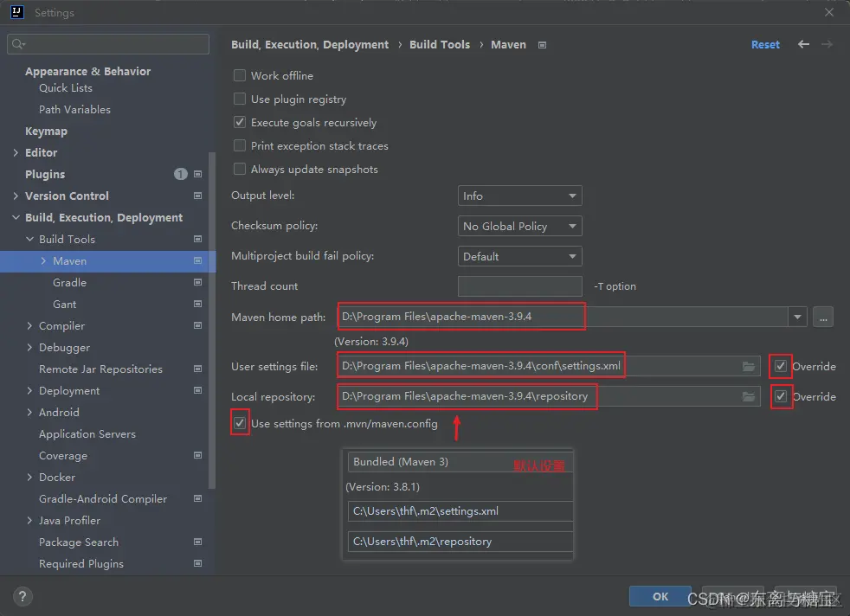The height and width of the screenshot is (616, 850).
Task: Click the IntelliJ logo in title bar
Action: click(16, 12)
